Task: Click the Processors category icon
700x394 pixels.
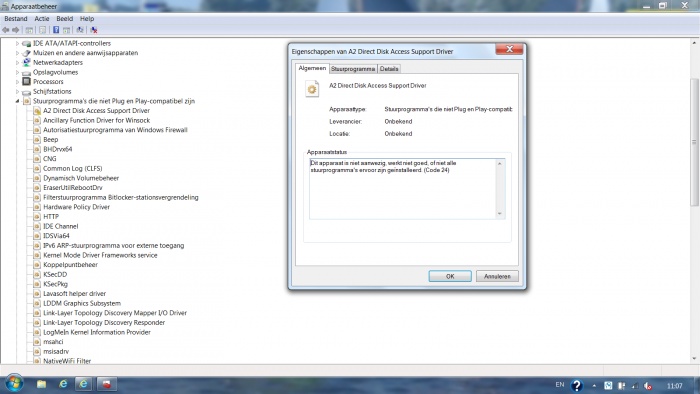Action: [x=26, y=82]
